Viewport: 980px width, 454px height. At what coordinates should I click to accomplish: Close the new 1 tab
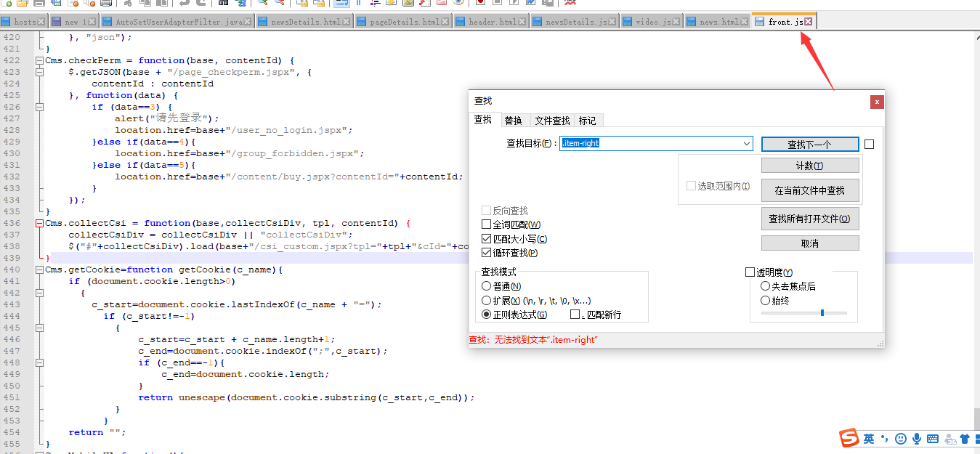(92, 22)
